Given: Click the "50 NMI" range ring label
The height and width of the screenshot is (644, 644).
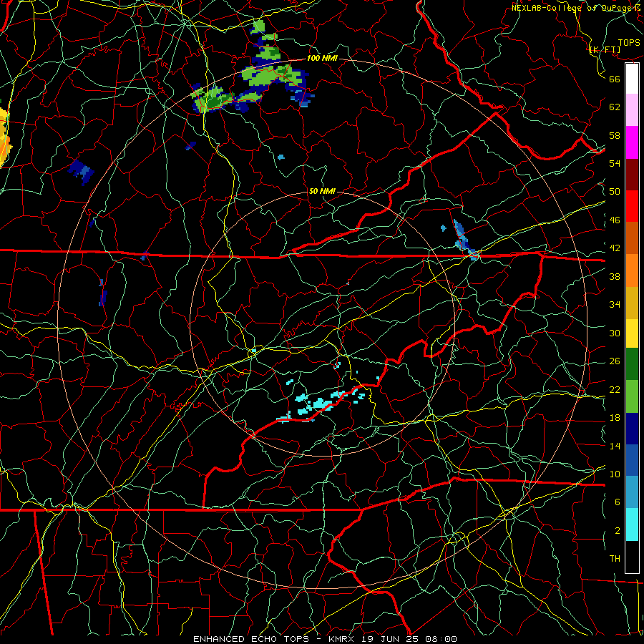Looking at the screenshot, I should [x=322, y=191].
